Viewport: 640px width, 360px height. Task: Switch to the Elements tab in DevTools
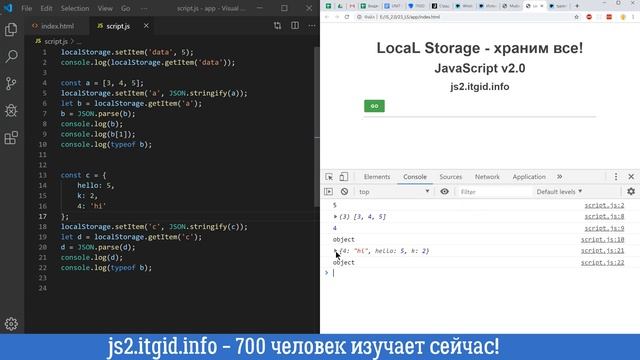(377, 177)
